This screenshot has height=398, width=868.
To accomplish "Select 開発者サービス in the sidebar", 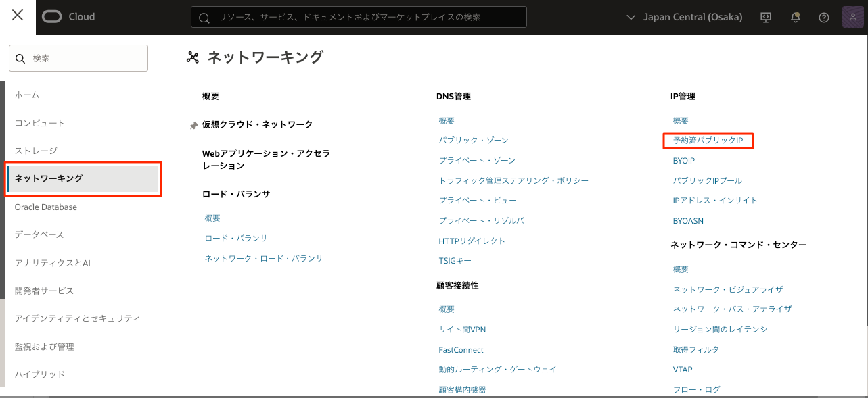I will [44, 291].
